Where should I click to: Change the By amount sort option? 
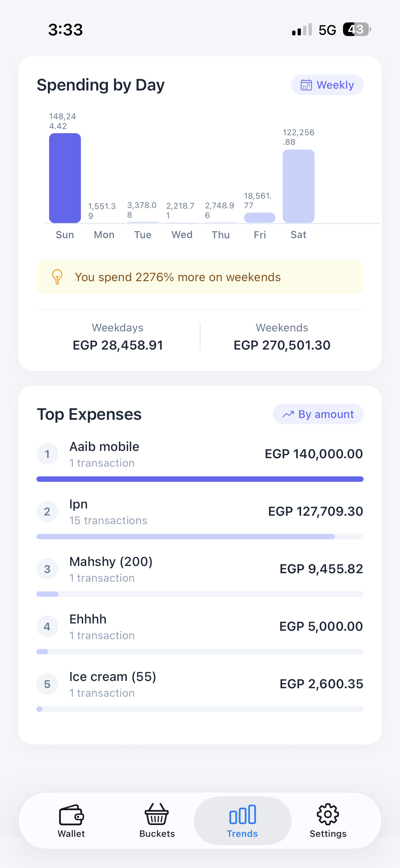click(x=318, y=414)
